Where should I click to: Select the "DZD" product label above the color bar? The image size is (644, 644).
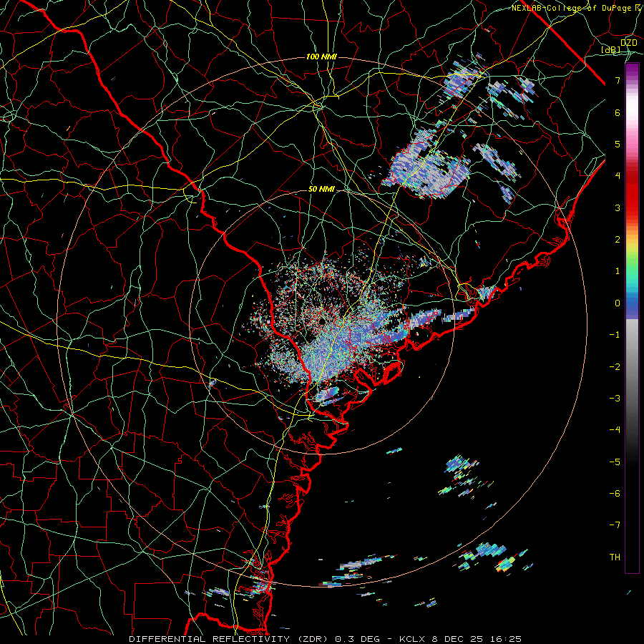point(629,42)
